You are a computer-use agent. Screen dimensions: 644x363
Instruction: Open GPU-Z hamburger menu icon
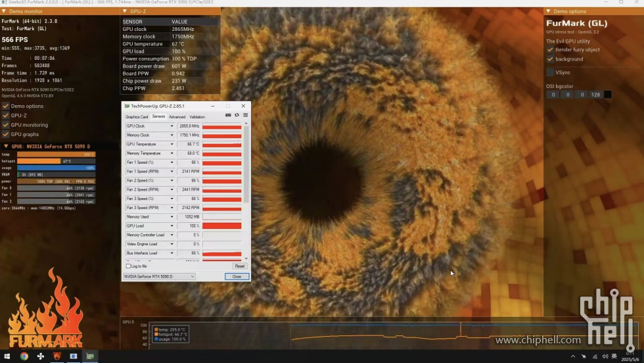coord(245,115)
